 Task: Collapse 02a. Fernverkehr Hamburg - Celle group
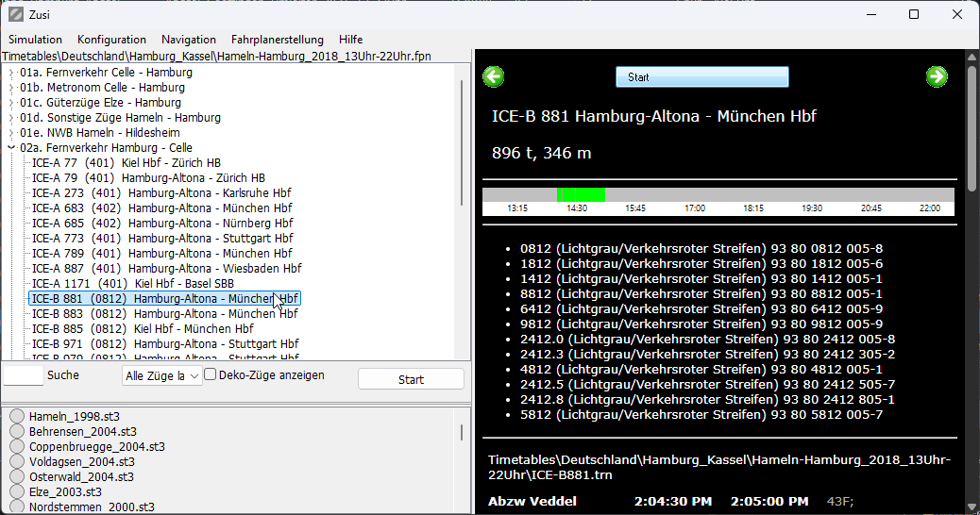[11, 147]
